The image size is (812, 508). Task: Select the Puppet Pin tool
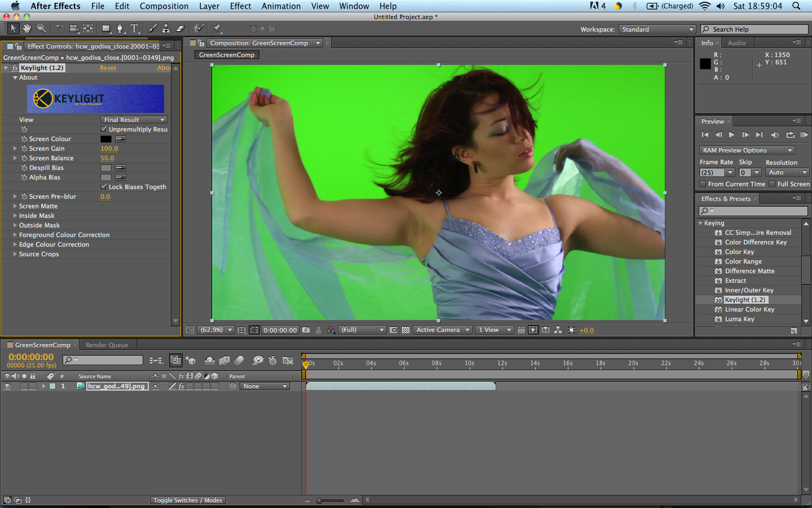216,28
